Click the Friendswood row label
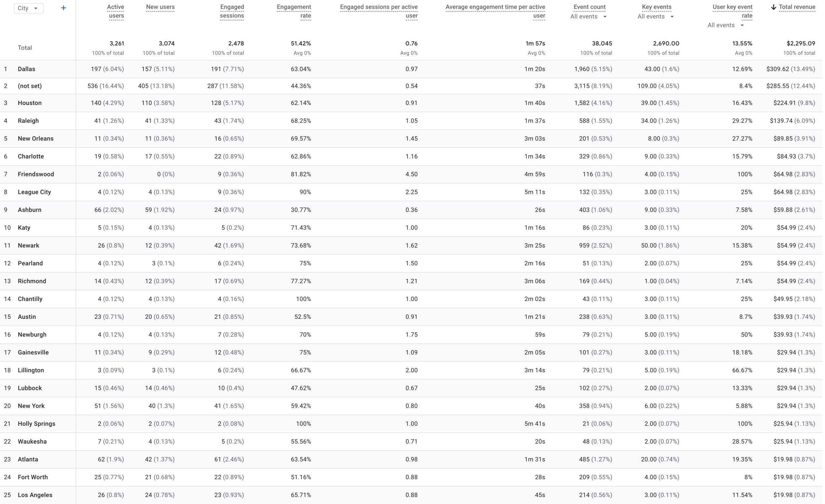The height and width of the screenshot is (504, 825). coord(36,174)
